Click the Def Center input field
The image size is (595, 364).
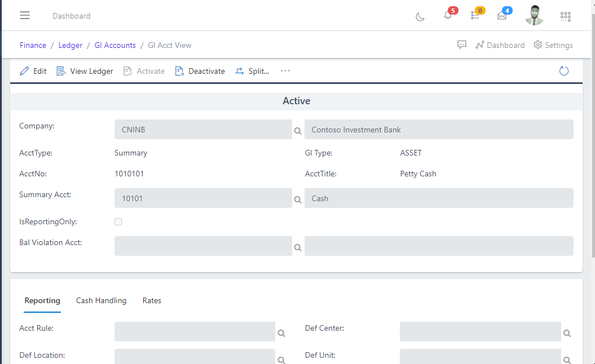(481, 331)
